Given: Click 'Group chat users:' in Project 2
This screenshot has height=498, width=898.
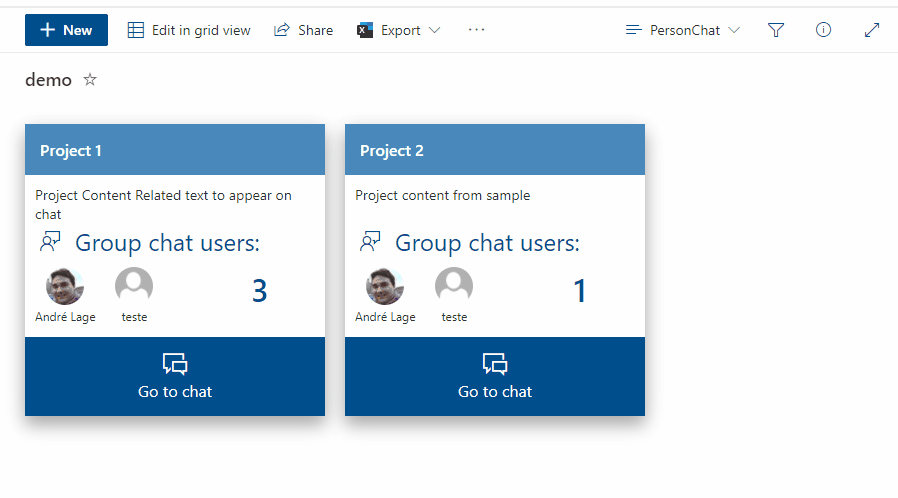Looking at the screenshot, I should (487, 243).
